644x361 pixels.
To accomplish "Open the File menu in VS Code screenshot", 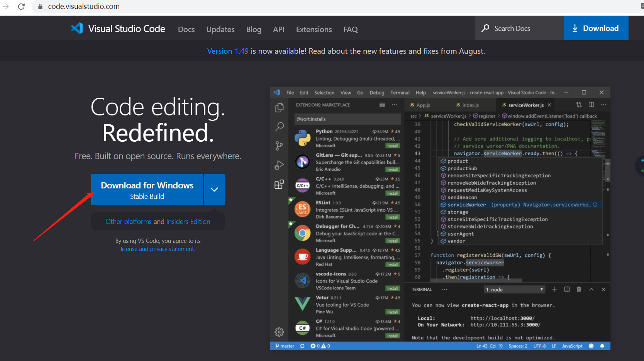I will click(x=290, y=93).
